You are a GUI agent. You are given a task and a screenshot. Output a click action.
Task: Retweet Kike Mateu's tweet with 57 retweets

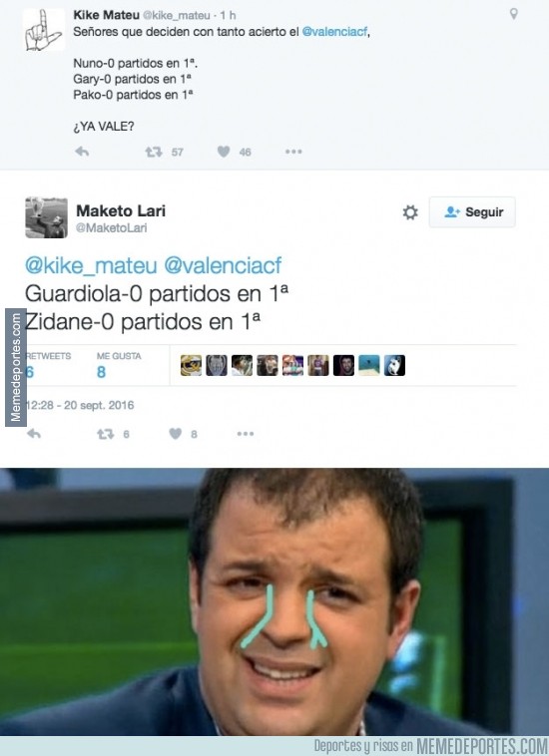pos(154,152)
